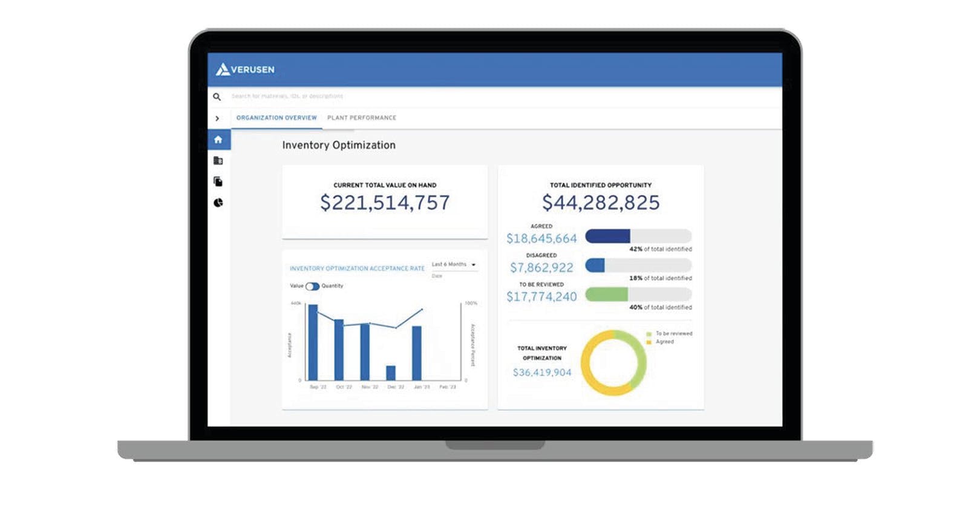Open the buildings icon in the sidebar

click(218, 161)
